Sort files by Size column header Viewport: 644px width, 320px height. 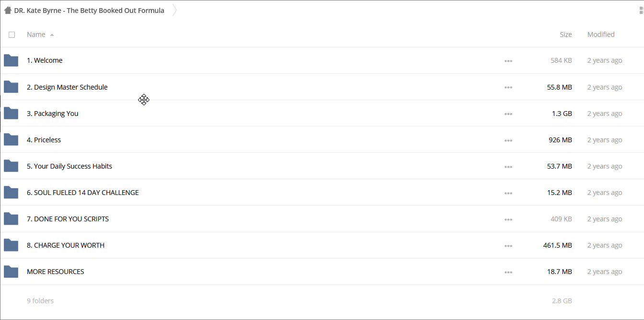565,34
